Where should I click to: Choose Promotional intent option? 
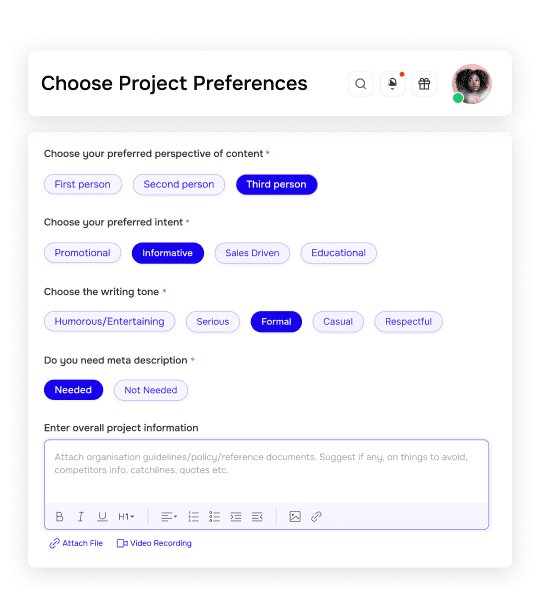pyautogui.click(x=82, y=253)
